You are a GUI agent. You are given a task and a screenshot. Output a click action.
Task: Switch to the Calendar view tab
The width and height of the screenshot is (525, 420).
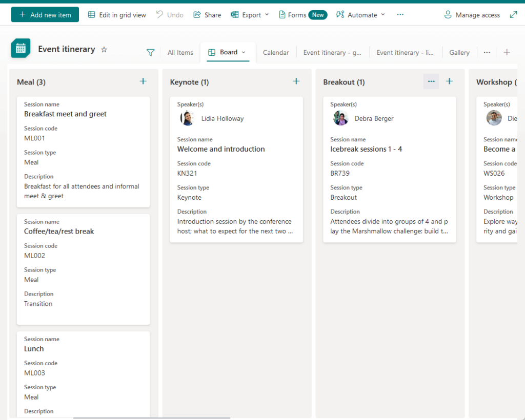tap(275, 52)
